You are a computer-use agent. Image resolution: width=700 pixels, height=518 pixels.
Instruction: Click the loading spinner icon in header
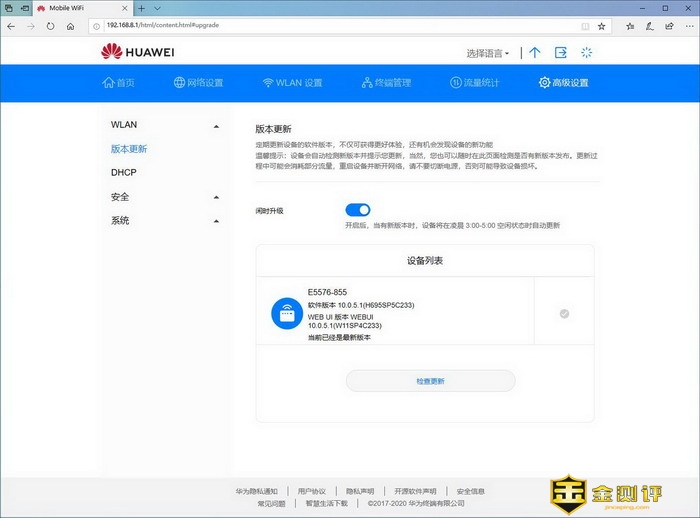click(x=587, y=52)
